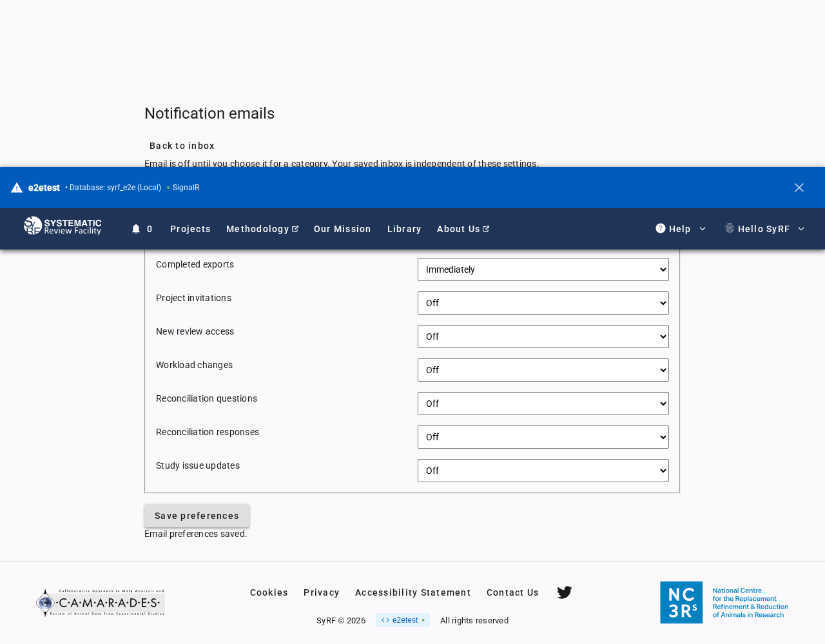This screenshot has width=825, height=644.
Task: Open the Completed exports dropdown
Action: tap(543, 269)
